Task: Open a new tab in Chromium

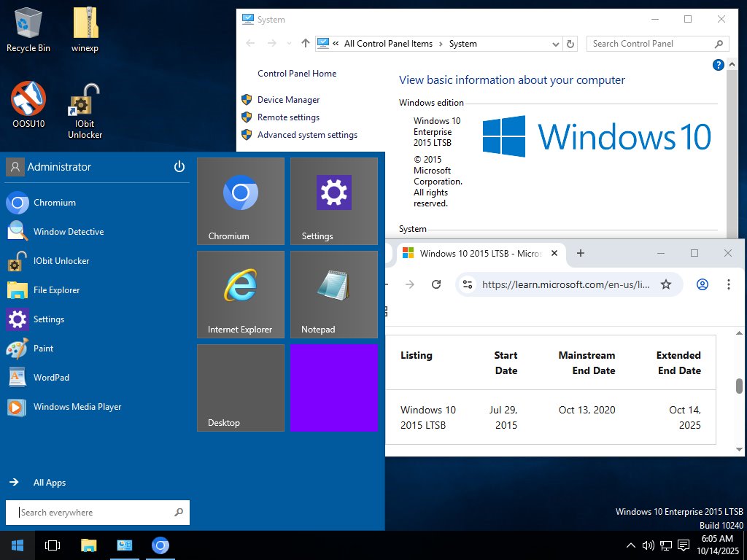Action: pos(580,253)
